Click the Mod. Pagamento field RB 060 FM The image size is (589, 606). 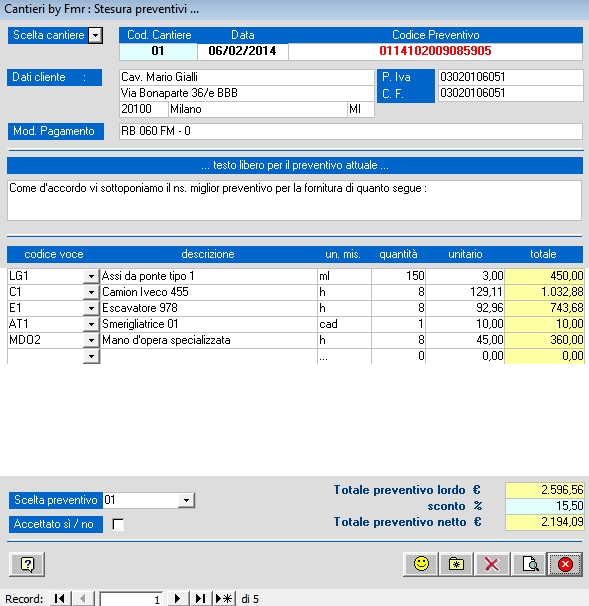point(351,131)
